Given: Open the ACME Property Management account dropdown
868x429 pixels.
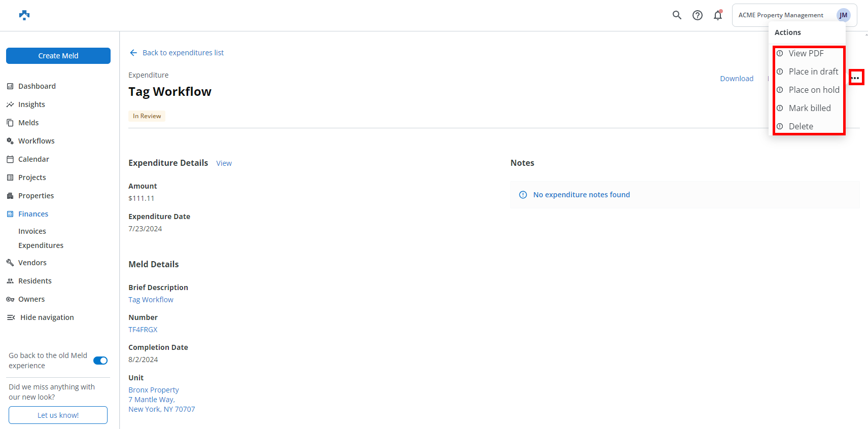Looking at the screenshot, I should tap(780, 15).
